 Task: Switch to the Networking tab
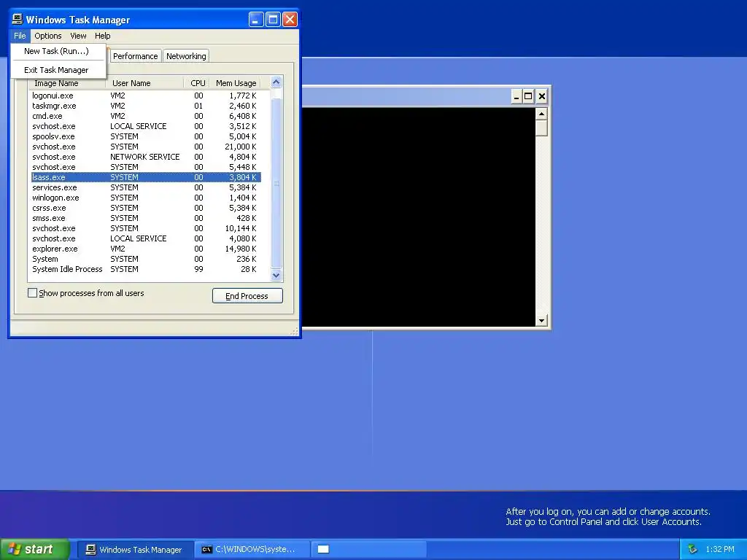[x=186, y=56]
